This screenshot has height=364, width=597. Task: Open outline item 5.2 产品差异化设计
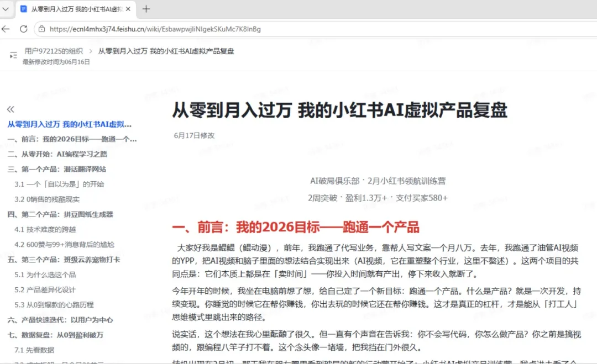click(45, 290)
